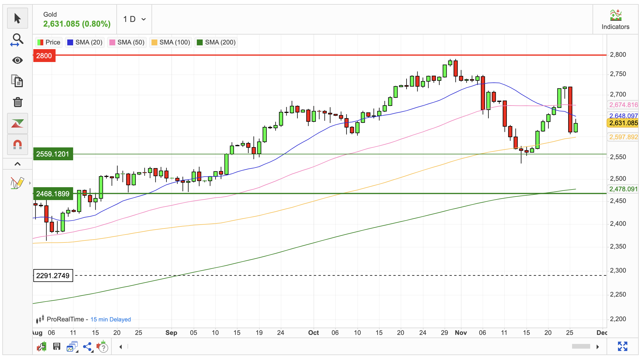Click the SMA (50) pink color swatch

tap(112, 42)
